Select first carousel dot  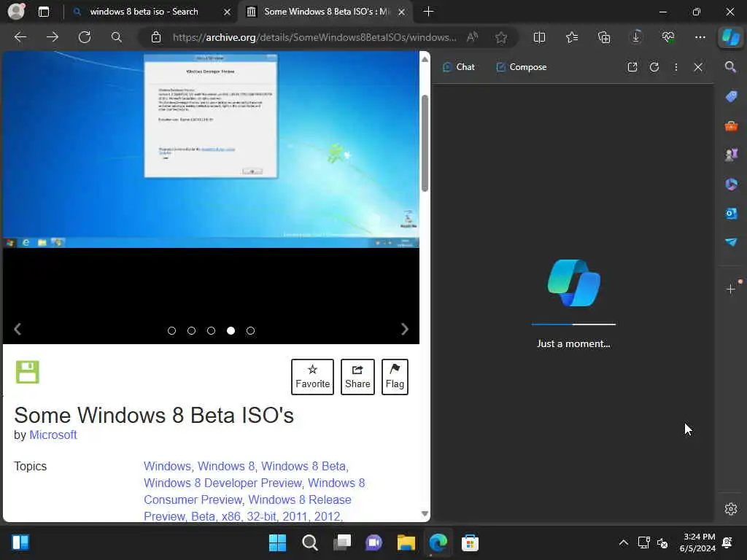[171, 330]
